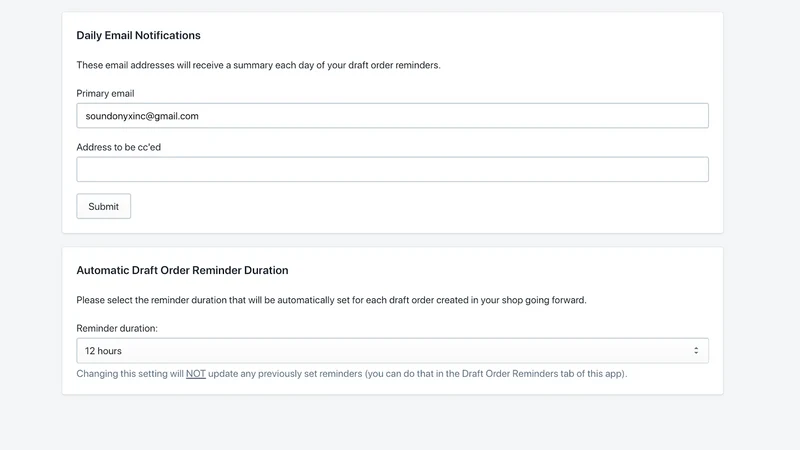Click the underlined NOT word in helper text
The image size is (800, 450).
point(196,373)
